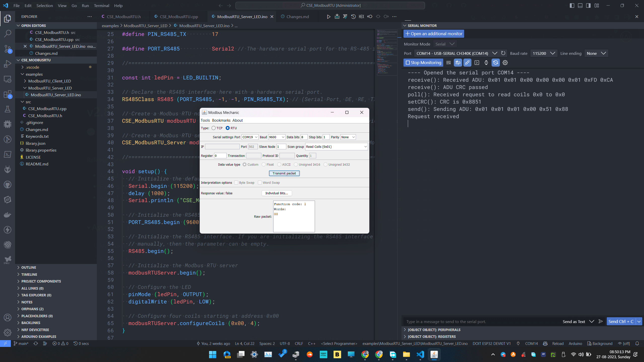
Task: Open the Search view in activity bar
Action: pos(8,33)
